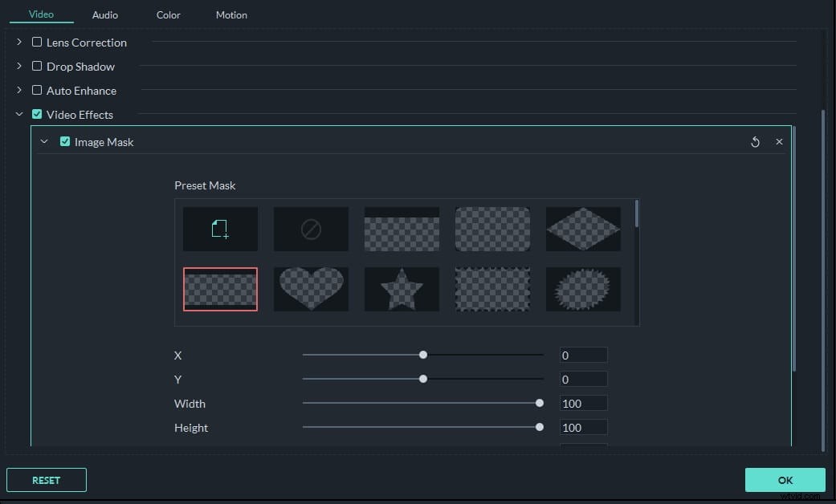Image resolution: width=836 pixels, height=504 pixels.
Task: Open the Motion tab
Action: (x=231, y=14)
